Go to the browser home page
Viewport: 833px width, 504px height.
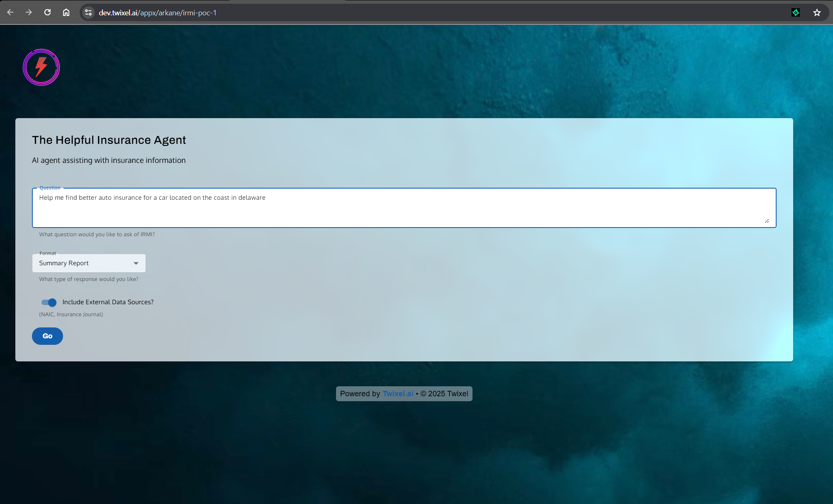[66, 12]
